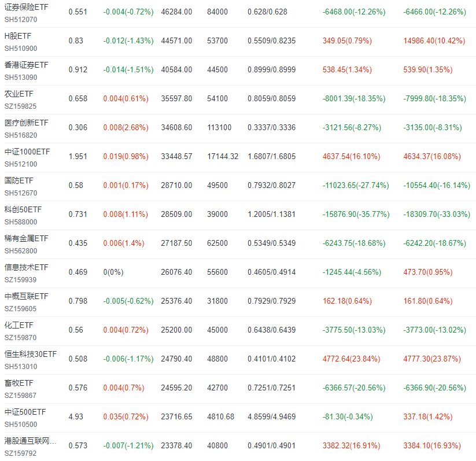Click 中证500ETF price 4.93
This screenshot has height=461, width=476.
[x=76, y=416]
